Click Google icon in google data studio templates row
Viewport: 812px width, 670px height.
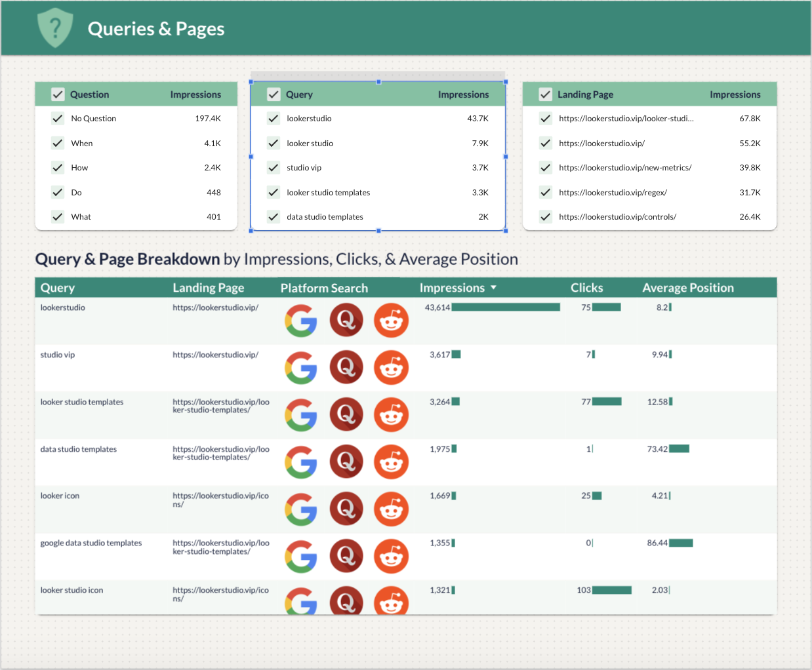click(301, 557)
